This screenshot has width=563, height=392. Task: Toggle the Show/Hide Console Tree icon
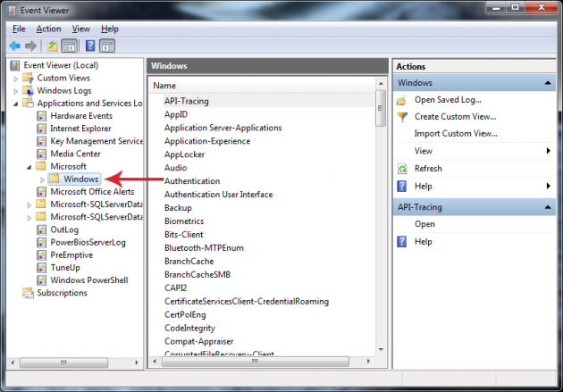coord(69,46)
